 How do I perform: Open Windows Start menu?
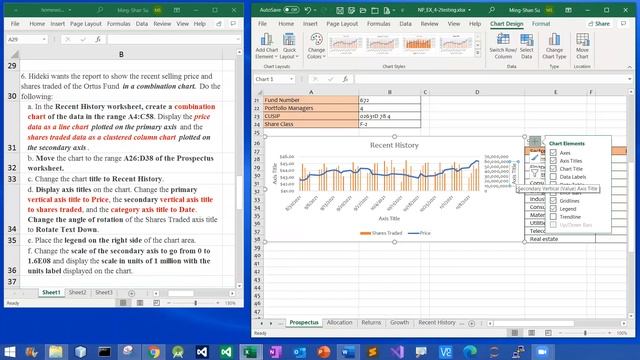click(9, 351)
